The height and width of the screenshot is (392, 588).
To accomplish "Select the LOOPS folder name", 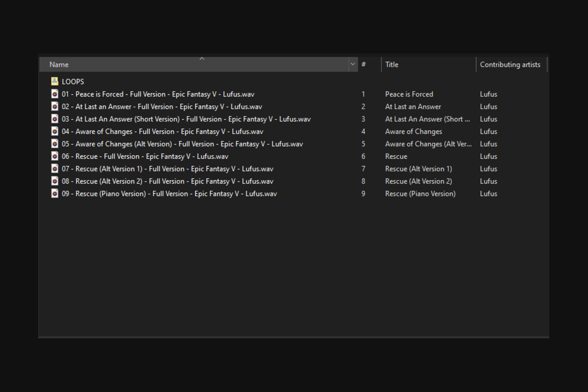I will [x=73, y=82].
